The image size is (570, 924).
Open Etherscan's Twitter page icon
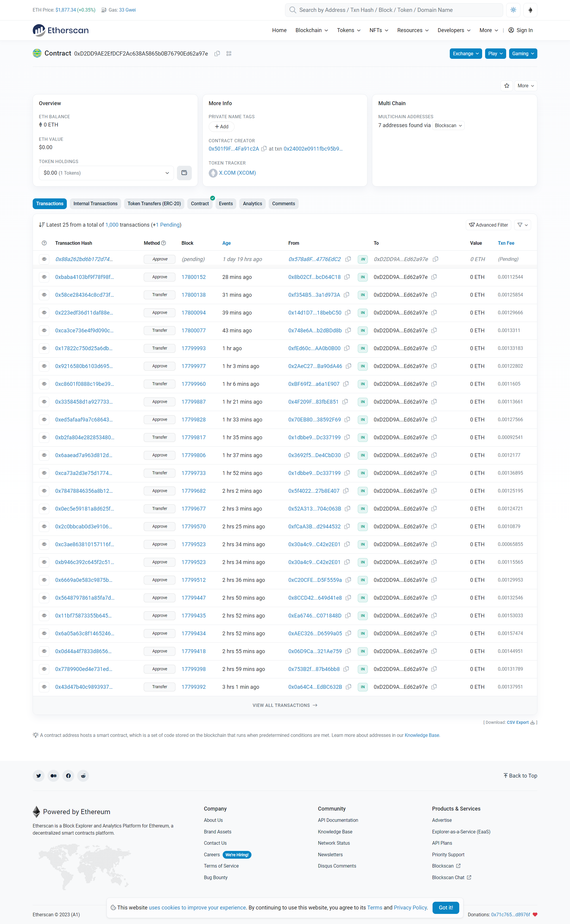(39, 776)
